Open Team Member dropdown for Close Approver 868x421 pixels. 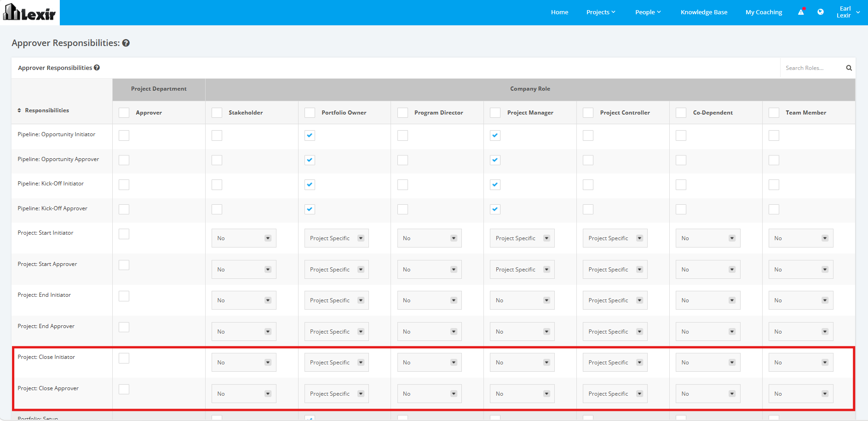coord(801,394)
